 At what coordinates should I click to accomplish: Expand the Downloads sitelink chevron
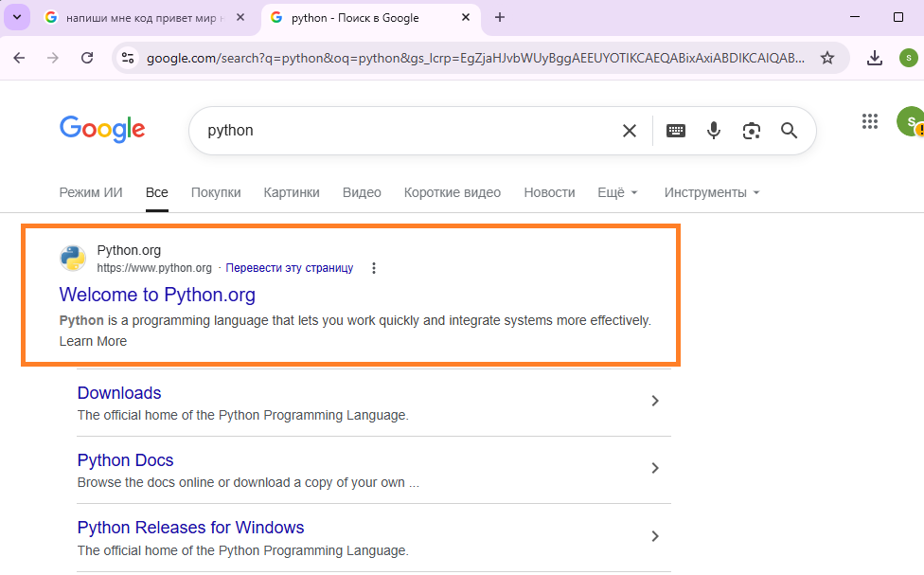(654, 401)
